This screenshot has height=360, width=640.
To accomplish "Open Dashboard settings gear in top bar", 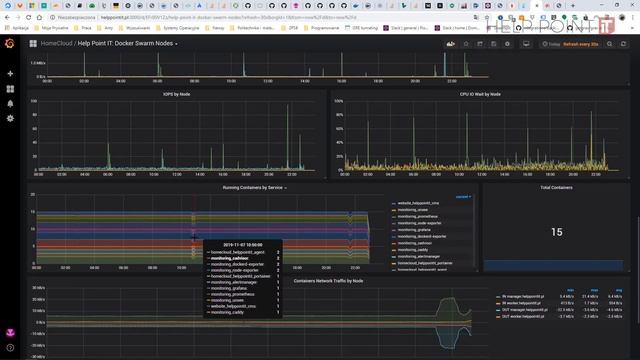I will [507, 44].
